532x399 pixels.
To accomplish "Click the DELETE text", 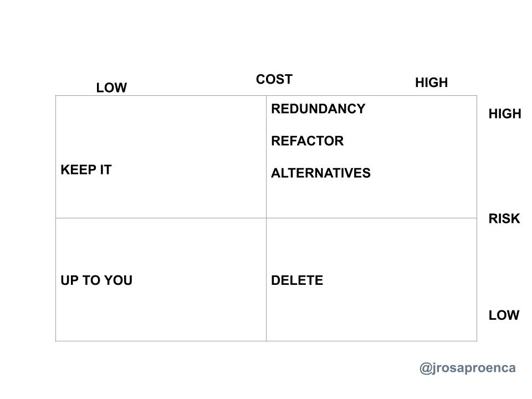I will (297, 280).
